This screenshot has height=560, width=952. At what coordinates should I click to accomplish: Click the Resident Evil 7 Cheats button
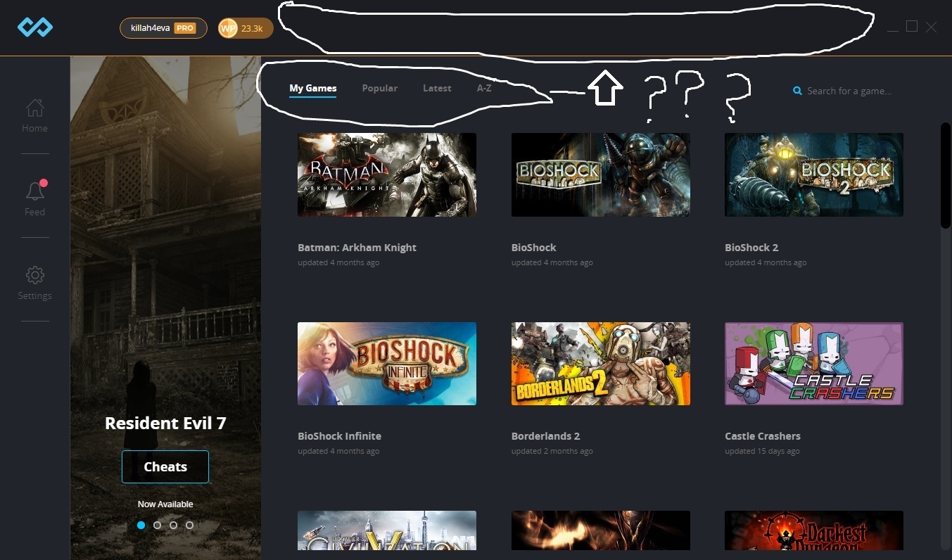165,466
